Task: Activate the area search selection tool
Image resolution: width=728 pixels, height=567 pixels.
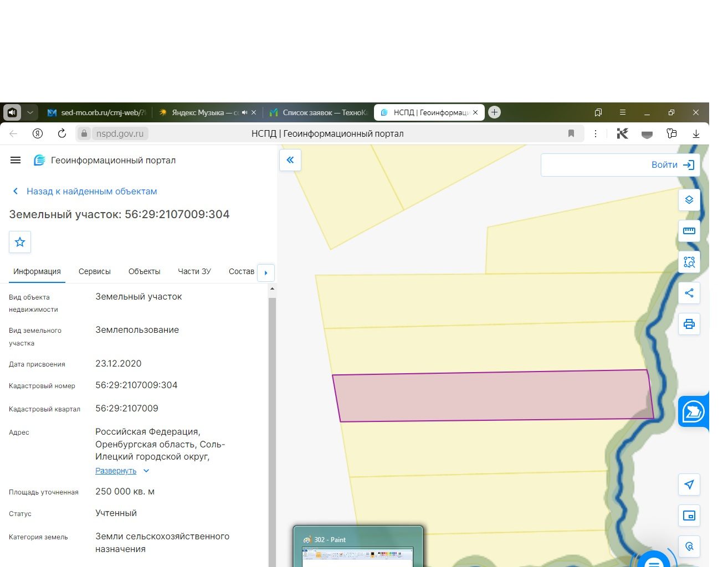Action: point(689,262)
